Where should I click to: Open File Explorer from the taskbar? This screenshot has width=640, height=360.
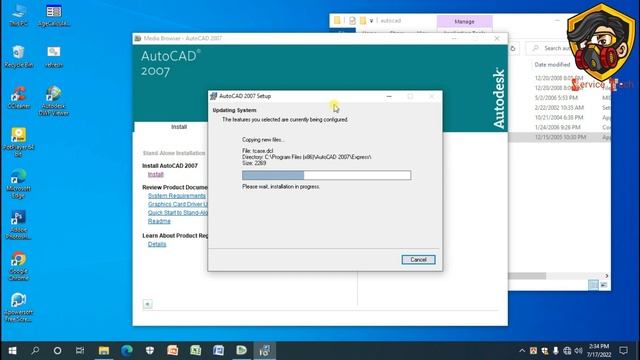click(104, 351)
